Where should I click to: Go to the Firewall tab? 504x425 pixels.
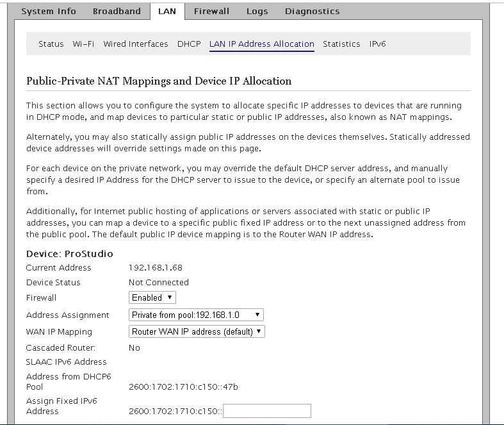point(211,11)
